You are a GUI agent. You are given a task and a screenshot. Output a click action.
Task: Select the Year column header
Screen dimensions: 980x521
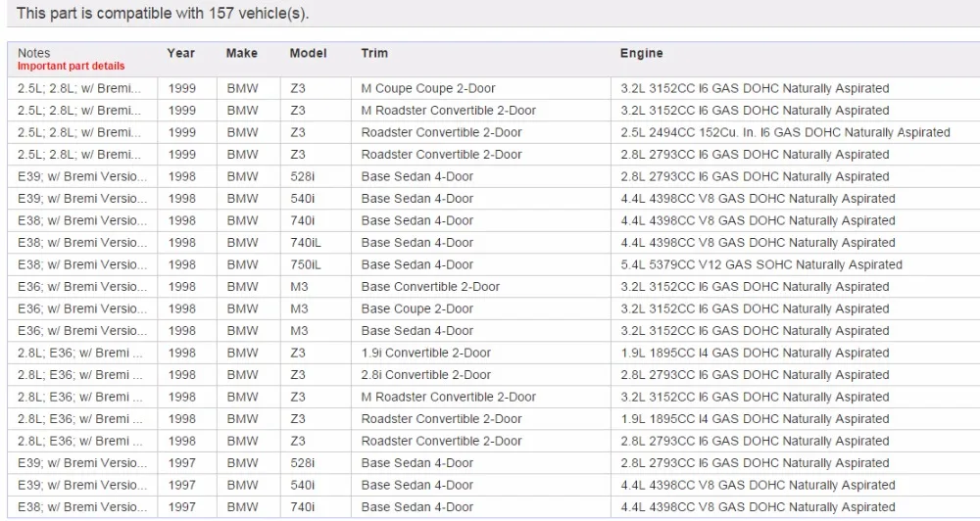(181, 53)
